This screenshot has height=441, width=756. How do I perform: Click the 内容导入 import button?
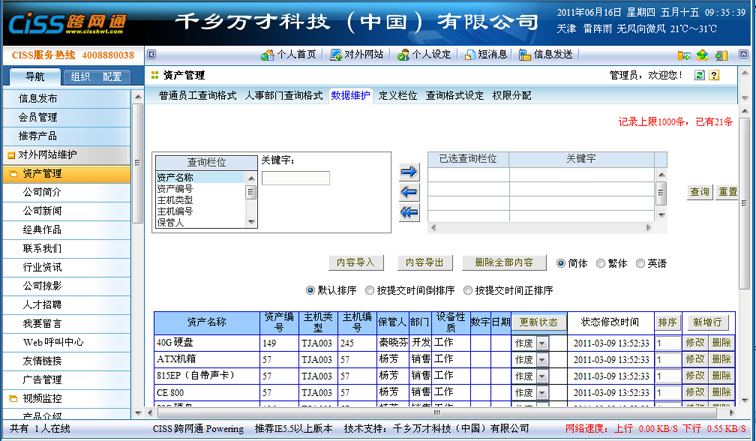coord(356,263)
